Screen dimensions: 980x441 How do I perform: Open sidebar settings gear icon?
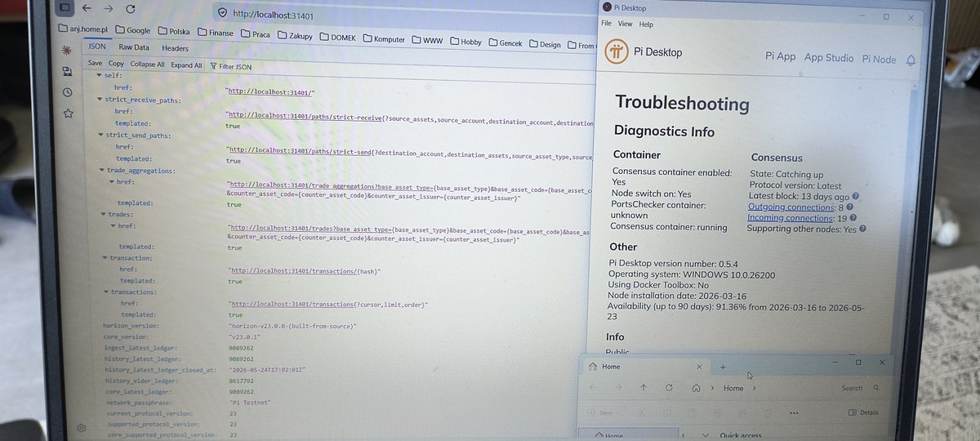pos(82,428)
